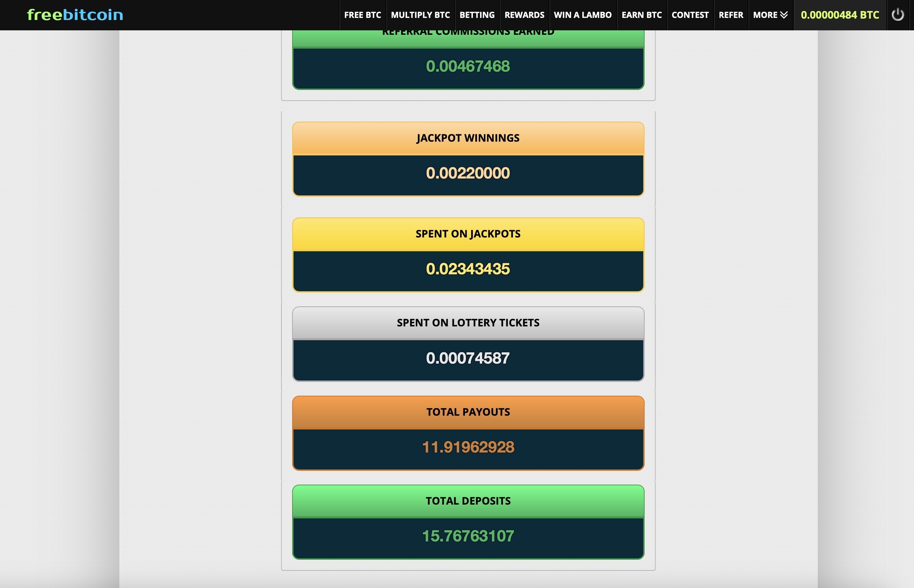Click the TOTAL DEPOSITS header
Image resolution: width=914 pixels, height=588 pixels.
pyautogui.click(x=468, y=501)
